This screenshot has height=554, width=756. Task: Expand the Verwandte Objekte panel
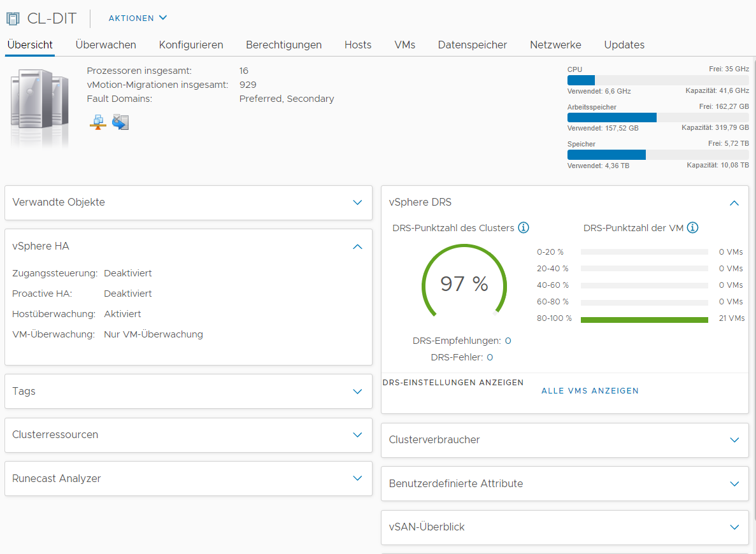(x=357, y=202)
